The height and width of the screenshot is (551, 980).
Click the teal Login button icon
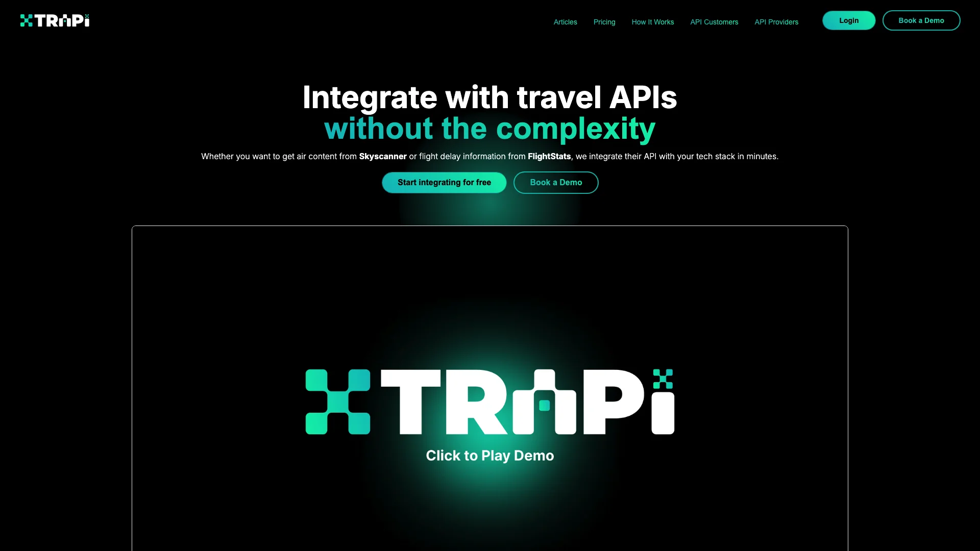pyautogui.click(x=849, y=20)
